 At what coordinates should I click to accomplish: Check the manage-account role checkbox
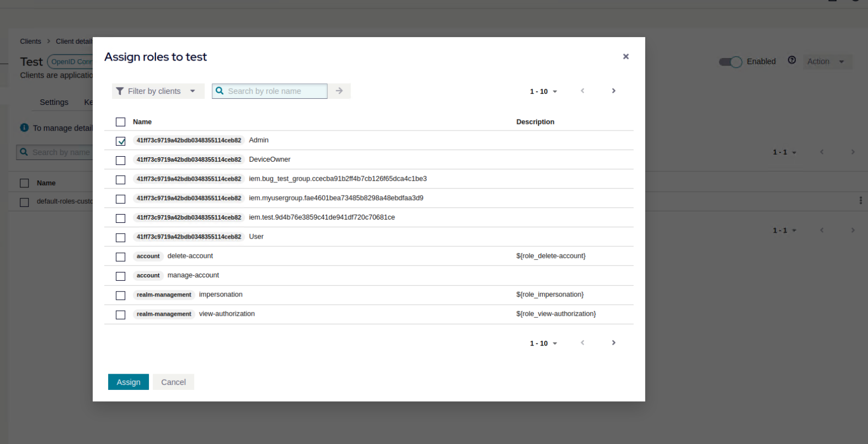point(121,276)
